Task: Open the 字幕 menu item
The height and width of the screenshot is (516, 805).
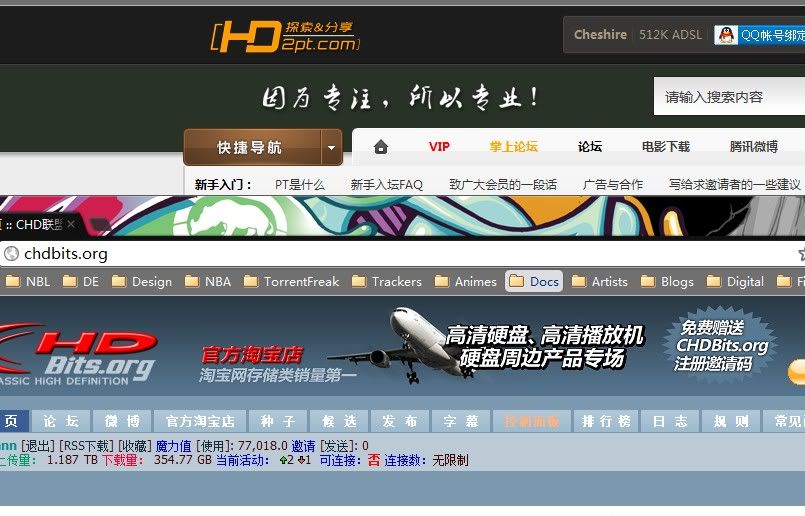Action: click(x=461, y=421)
